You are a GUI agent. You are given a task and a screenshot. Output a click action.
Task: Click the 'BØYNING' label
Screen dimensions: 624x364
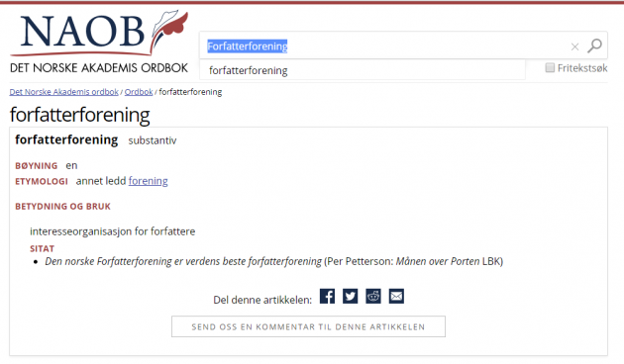coord(37,166)
